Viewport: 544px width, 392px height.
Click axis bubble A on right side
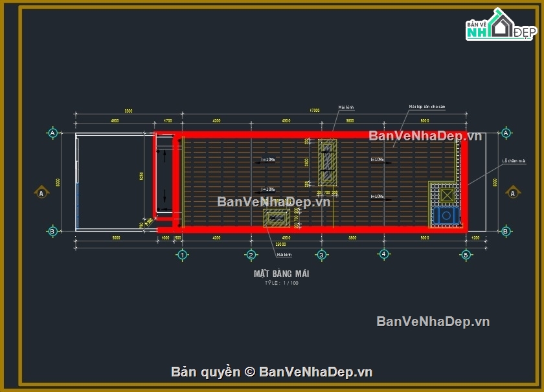click(506, 133)
